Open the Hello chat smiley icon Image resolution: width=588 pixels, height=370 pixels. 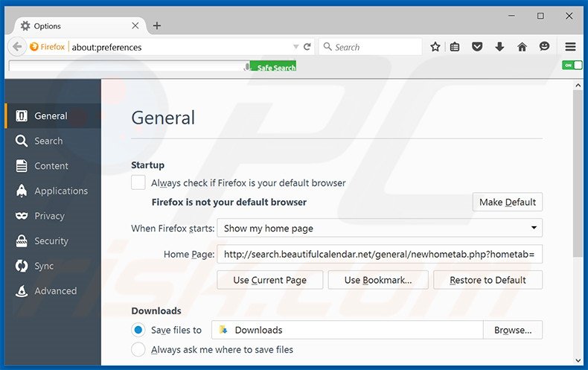click(x=544, y=47)
